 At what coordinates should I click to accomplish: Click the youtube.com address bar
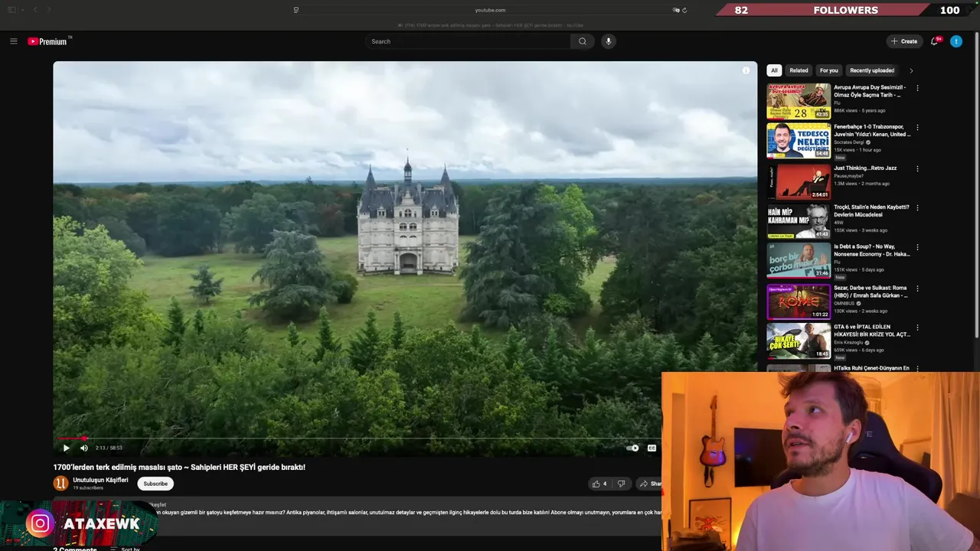click(x=490, y=10)
